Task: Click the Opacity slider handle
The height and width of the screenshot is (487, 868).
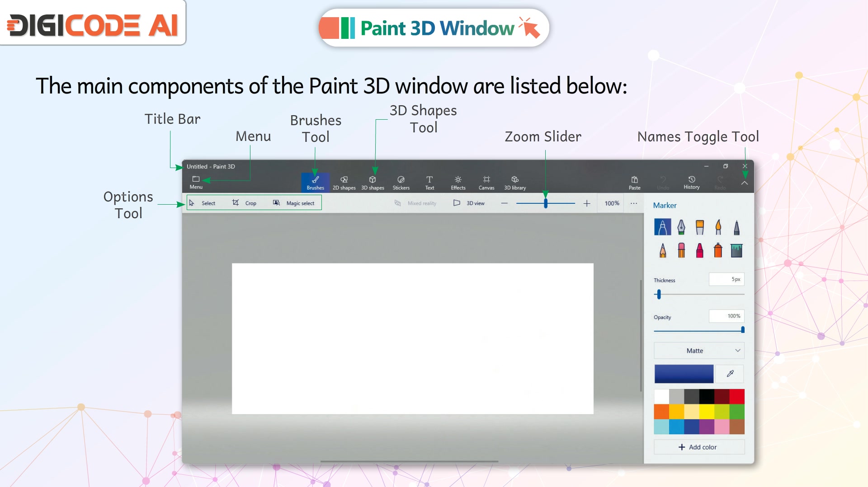Action: pyautogui.click(x=743, y=330)
